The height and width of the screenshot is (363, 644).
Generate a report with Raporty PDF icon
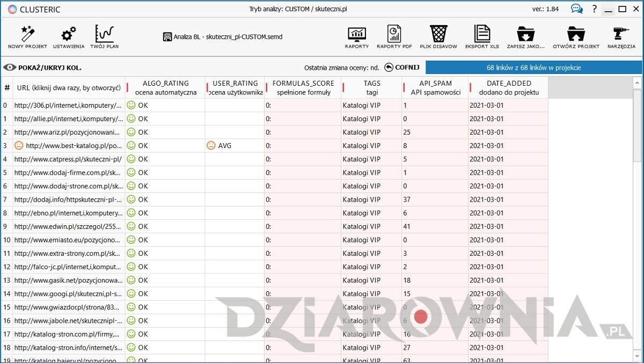(x=394, y=35)
